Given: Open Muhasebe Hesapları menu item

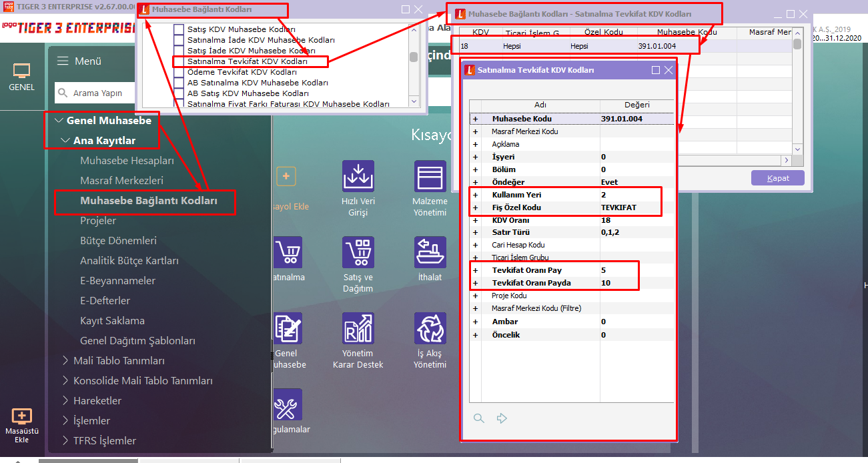Looking at the screenshot, I should click(127, 161).
